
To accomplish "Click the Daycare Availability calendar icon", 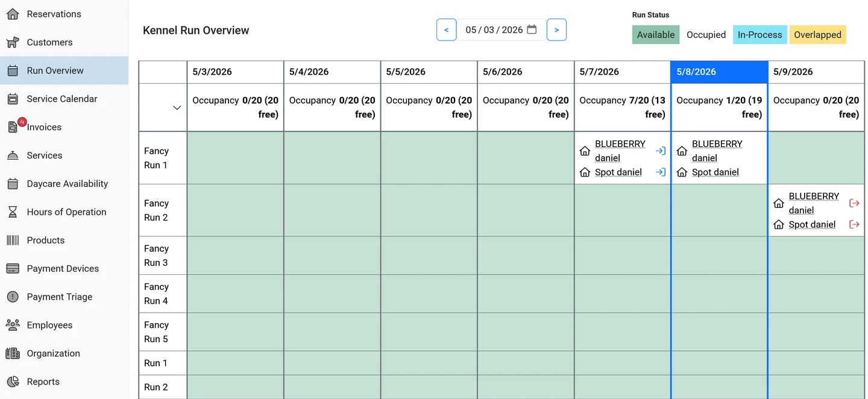I will (13, 184).
